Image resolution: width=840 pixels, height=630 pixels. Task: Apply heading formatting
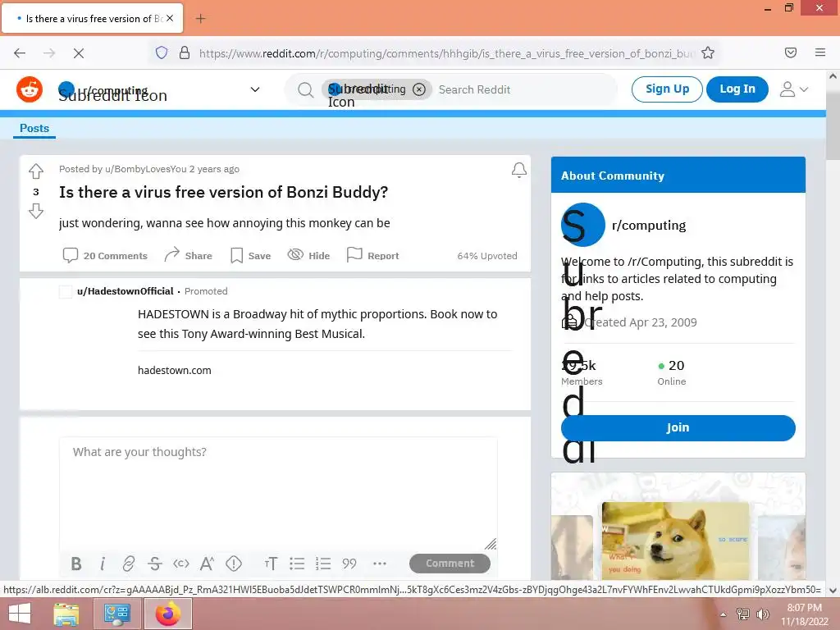pos(271,564)
